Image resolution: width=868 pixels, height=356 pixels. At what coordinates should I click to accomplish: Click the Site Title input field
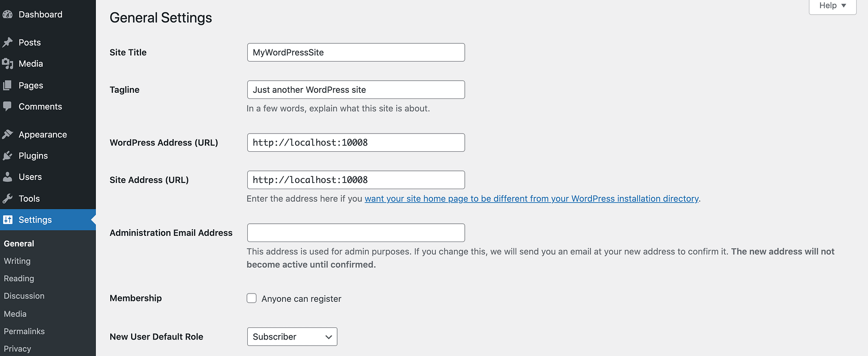pyautogui.click(x=356, y=52)
